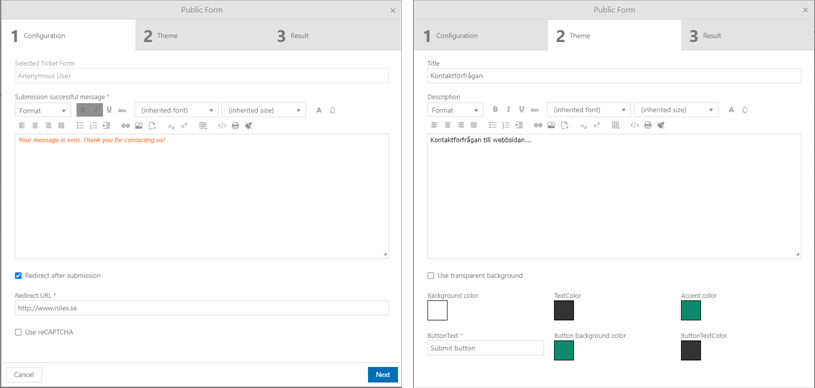Pick the Accent color swatch
Screen dimensions: 815x388
pos(691,311)
